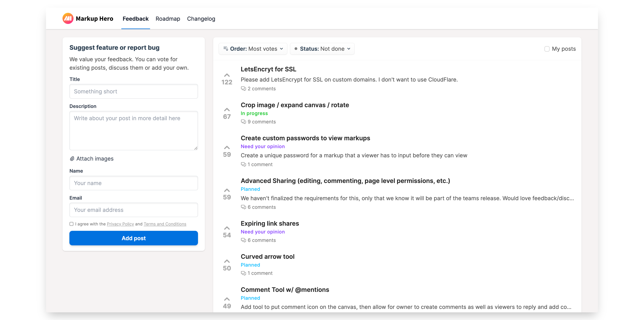Check the Privacy Policy agreement checkbox

[x=71, y=224]
